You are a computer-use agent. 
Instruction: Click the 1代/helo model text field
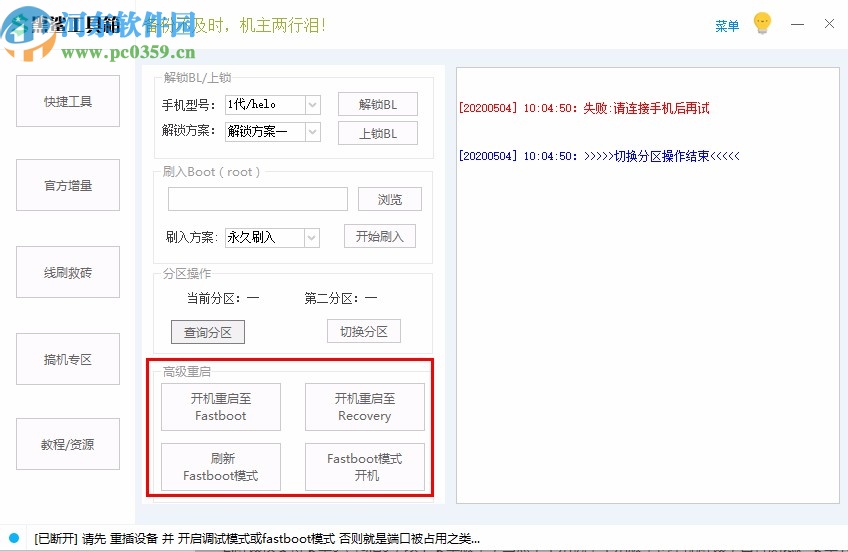[x=265, y=105]
